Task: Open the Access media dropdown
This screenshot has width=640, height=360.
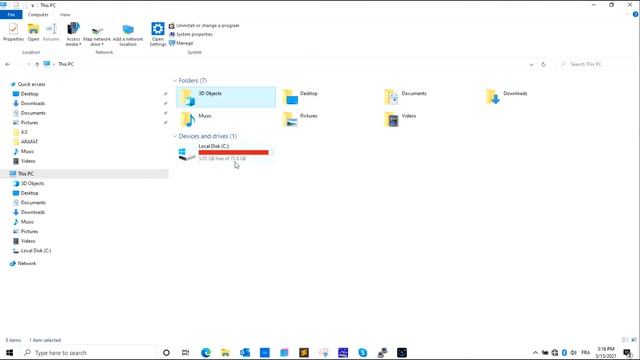Action: tap(73, 34)
